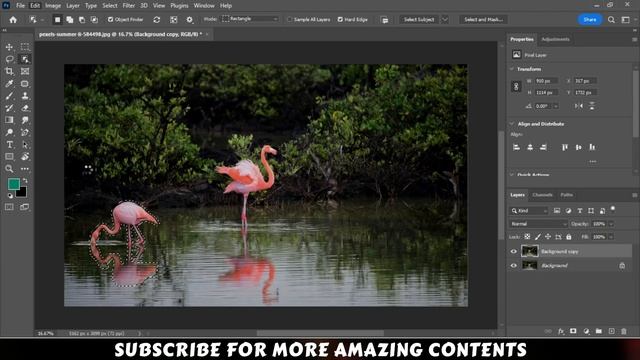Open the Fill dropdown arrow
The height and width of the screenshot is (360, 640).
click(611, 237)
